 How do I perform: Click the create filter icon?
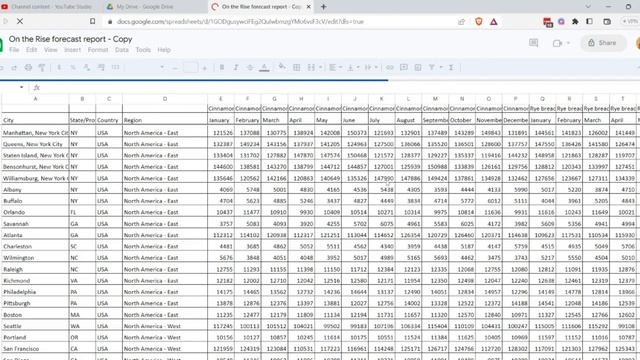pyautogui.click(x=431, y=67)
